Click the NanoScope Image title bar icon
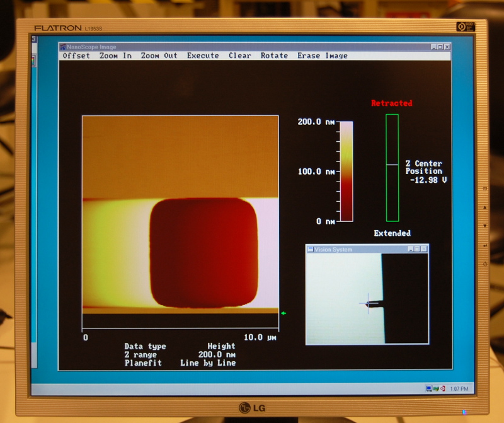The image size is (504, 423). (63, 47)
